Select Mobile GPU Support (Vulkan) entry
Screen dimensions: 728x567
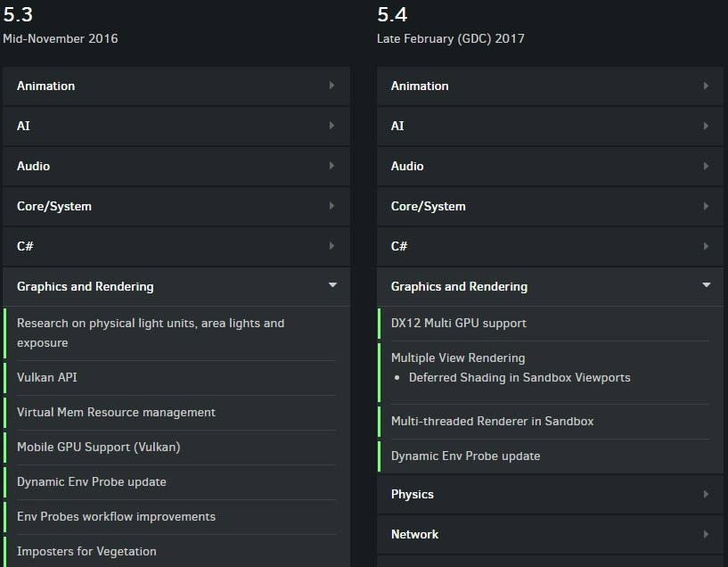pyautogui.click(x=98, y=447)
